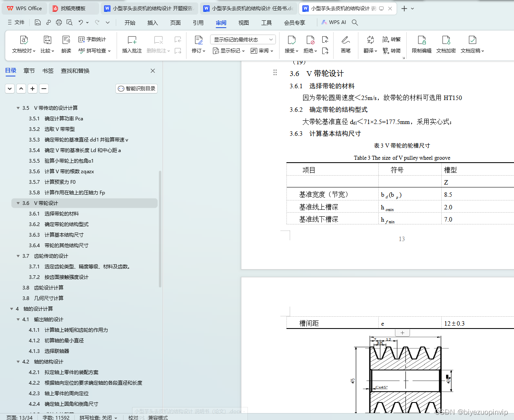The image size is (514, 420).
Task: Click the plus button to promote outline level
Action: [x=33, y=88]
